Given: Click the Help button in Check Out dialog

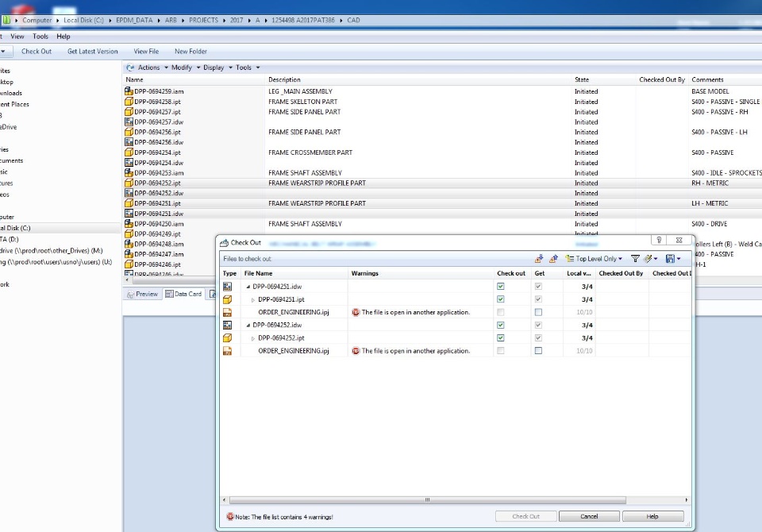Looking at the screenshot, I should pyautogui.click(x=652, y=516).
